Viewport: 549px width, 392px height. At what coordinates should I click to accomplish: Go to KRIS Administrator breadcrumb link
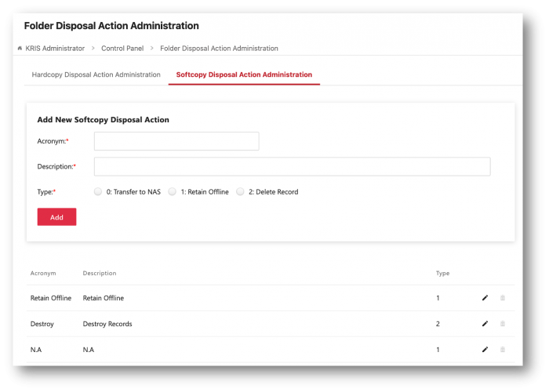point(55,49)
